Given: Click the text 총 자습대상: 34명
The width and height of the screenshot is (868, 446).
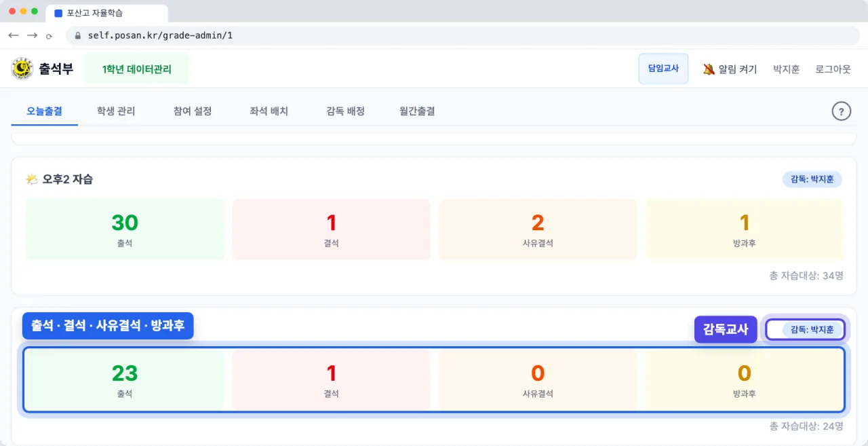Looking at the screenshot, I should point(806,276).
